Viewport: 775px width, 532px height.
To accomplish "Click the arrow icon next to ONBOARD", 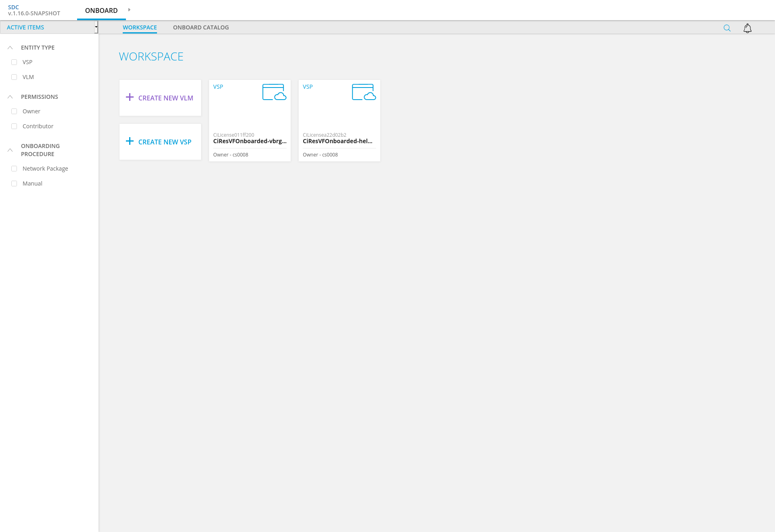I will click(129, 10).
